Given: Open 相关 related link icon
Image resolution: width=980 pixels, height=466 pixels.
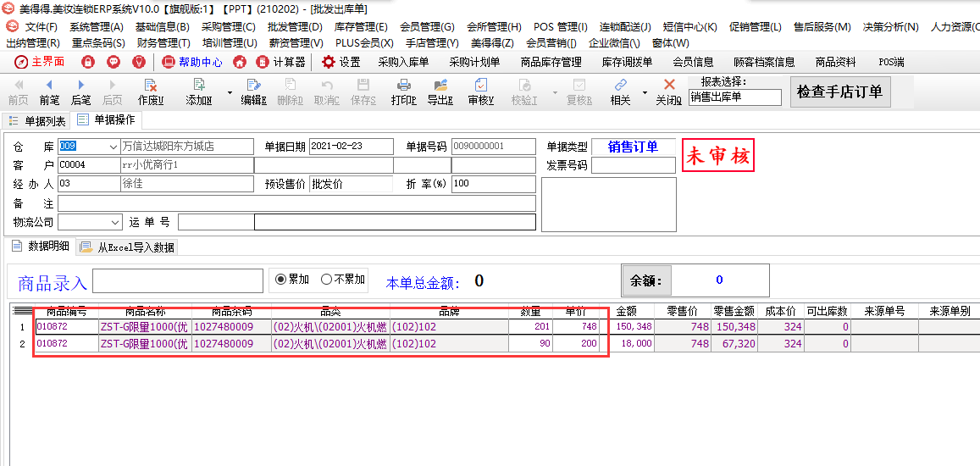Looking at the screenshot, I should point(620,92).
